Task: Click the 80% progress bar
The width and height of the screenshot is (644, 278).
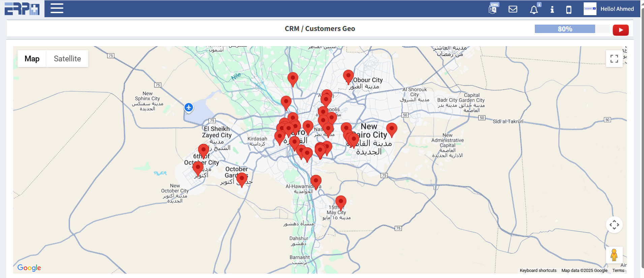Action: click(x=565, y=29)
